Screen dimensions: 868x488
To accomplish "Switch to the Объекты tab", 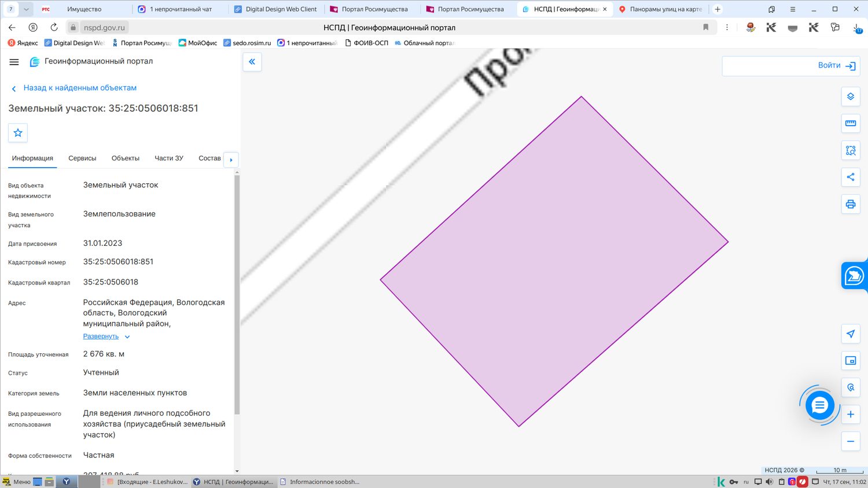I will click(126, 158).
